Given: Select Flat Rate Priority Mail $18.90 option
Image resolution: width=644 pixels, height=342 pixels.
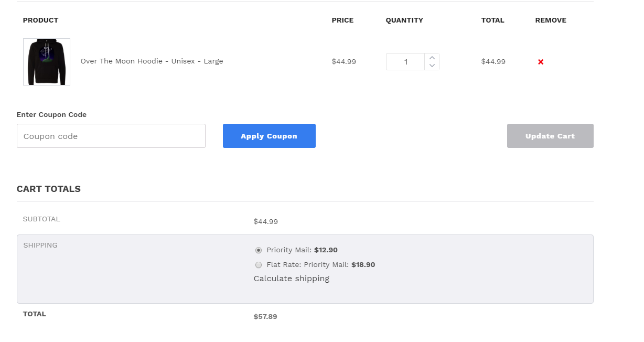Looking at the screenshot, I should point(259,265).
